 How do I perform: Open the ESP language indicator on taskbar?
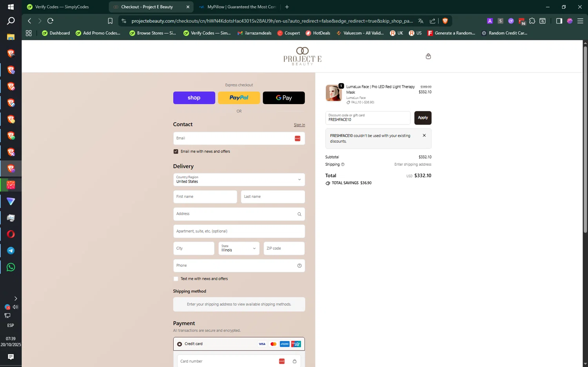coord(11,325)
